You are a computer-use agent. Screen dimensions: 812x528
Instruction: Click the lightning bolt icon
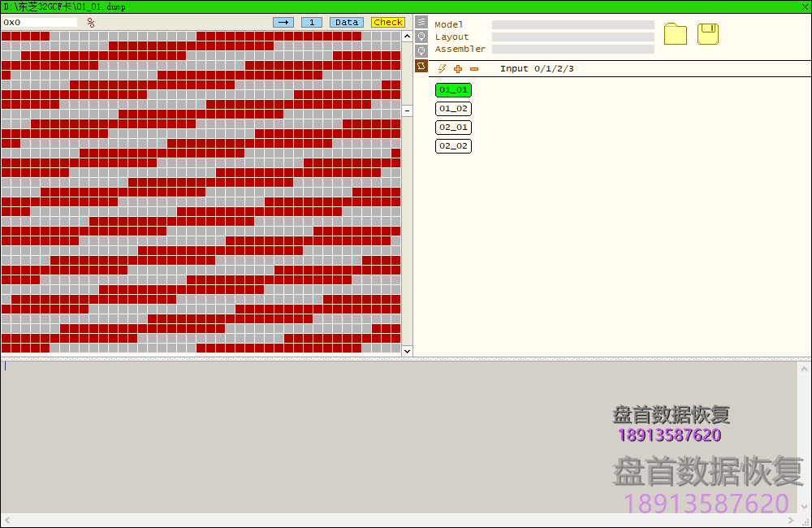click(442, 69)
